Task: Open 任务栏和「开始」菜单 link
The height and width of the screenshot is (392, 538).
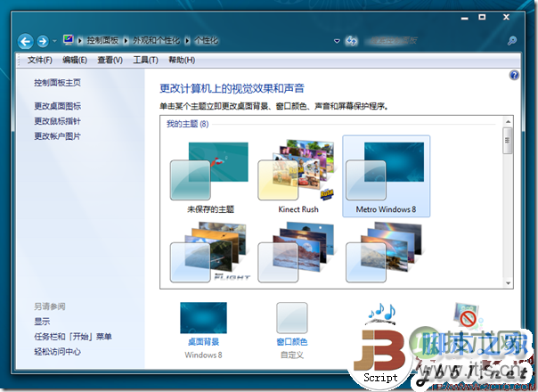Action: pos(73,337)
